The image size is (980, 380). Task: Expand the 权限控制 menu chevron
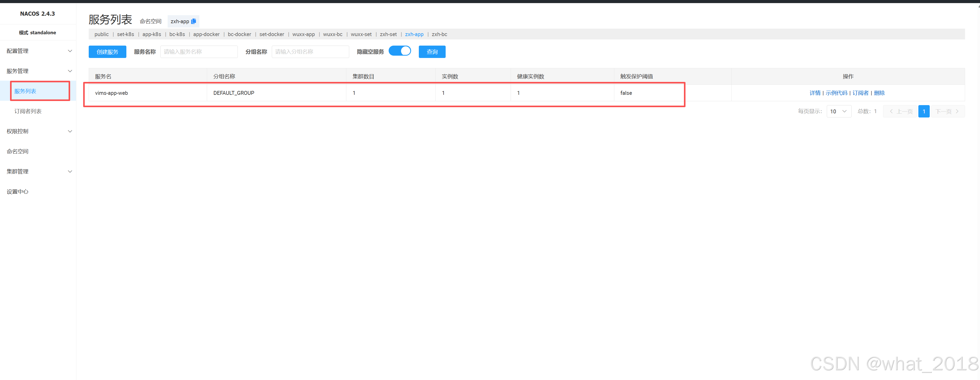pos(70,131)
